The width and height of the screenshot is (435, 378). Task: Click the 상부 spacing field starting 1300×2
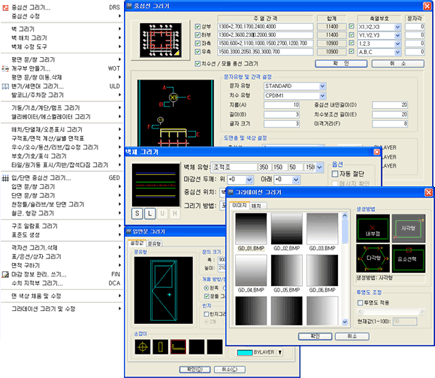coord(265,27)
